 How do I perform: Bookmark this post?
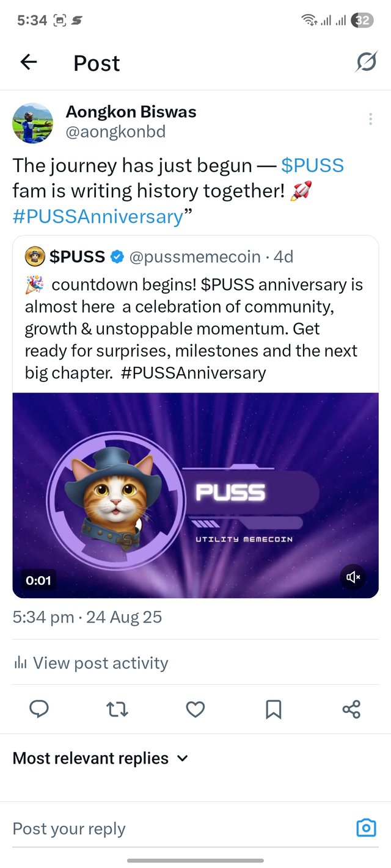click(x=273, y=709)
